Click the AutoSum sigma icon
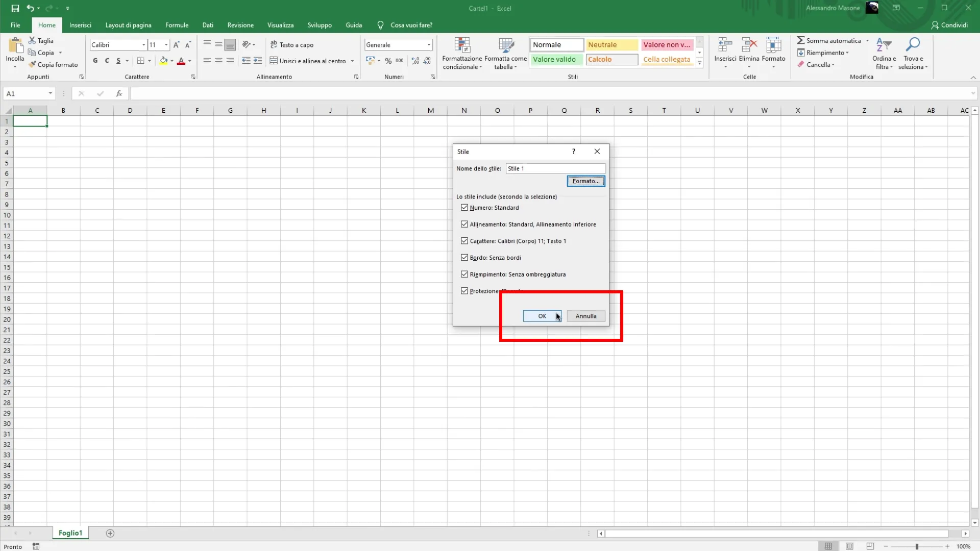980x551 pixels. pos(801,40)
